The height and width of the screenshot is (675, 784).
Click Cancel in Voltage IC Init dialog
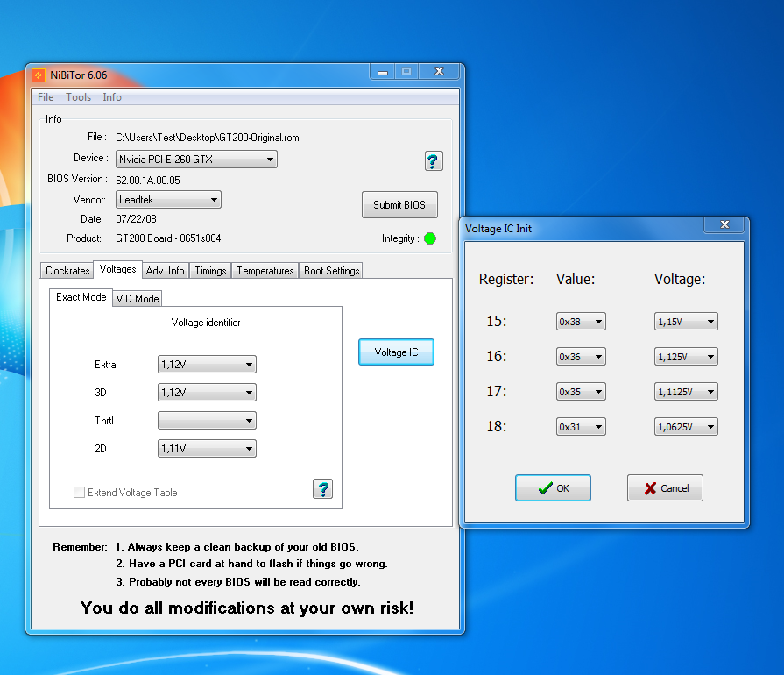(665, 488)
